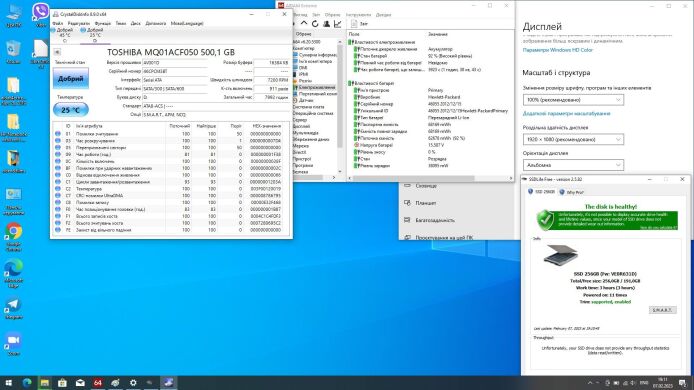Show hidden system tray icons
Image resolution: width=694 pixels, height=390 pixels.
tap(590, 383)
